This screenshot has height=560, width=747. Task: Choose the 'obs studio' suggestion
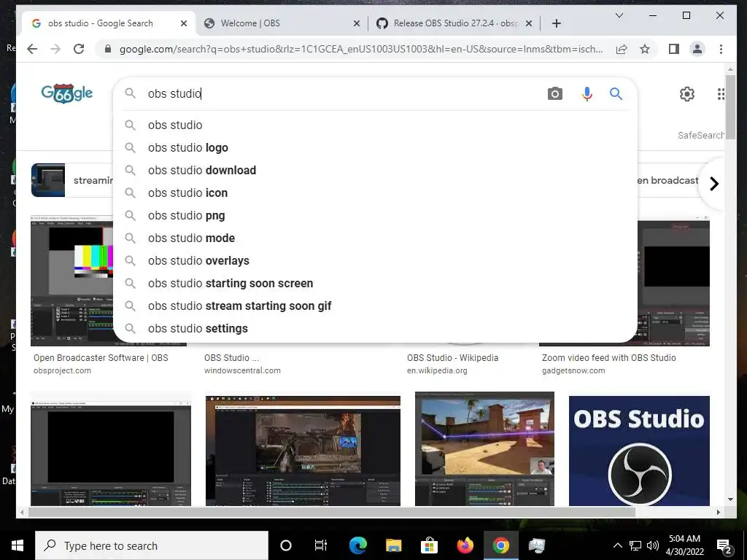click(x=376, y=125)
